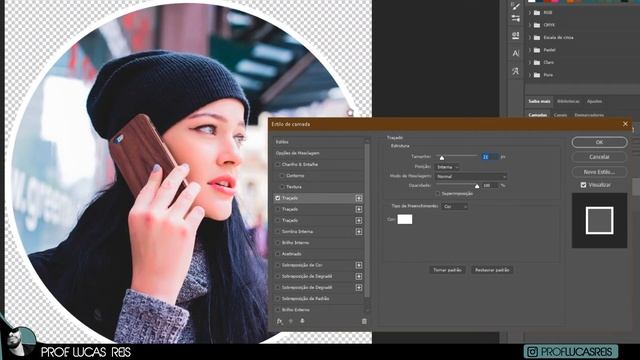Close the Estilo de camada dialog

point(625,124)
